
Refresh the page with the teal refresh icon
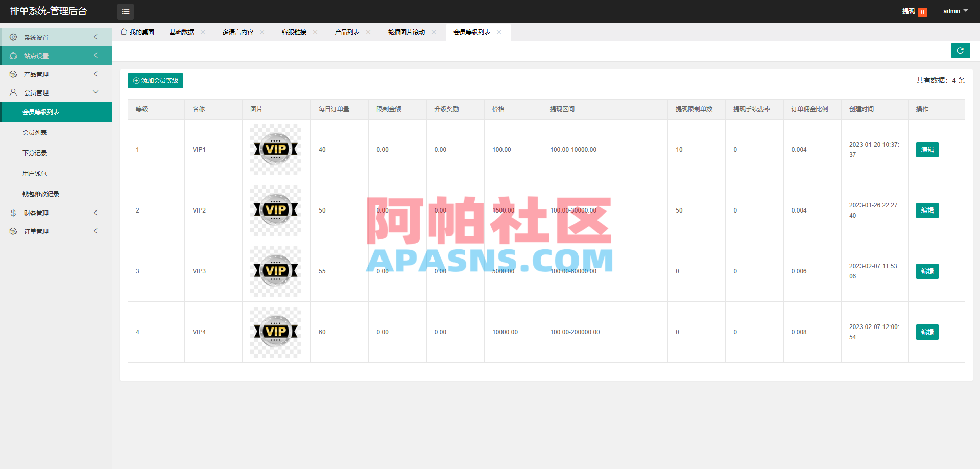960,51
